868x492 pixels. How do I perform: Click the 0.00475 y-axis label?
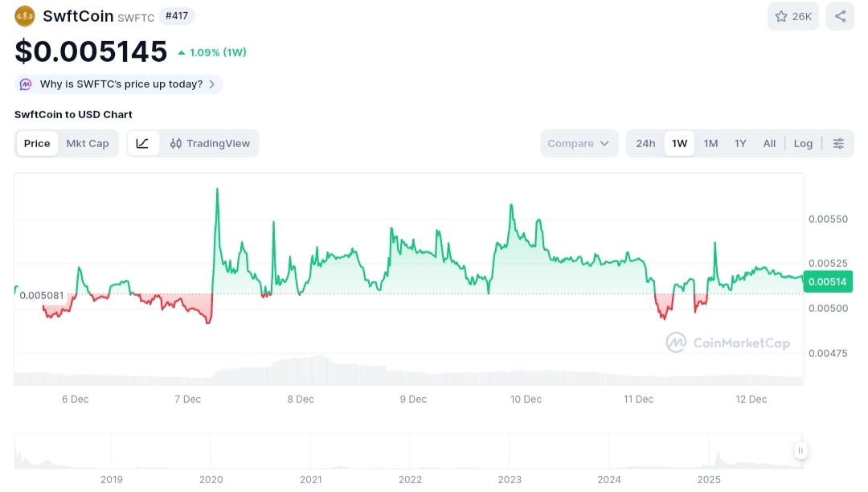[x=828, y=353]
